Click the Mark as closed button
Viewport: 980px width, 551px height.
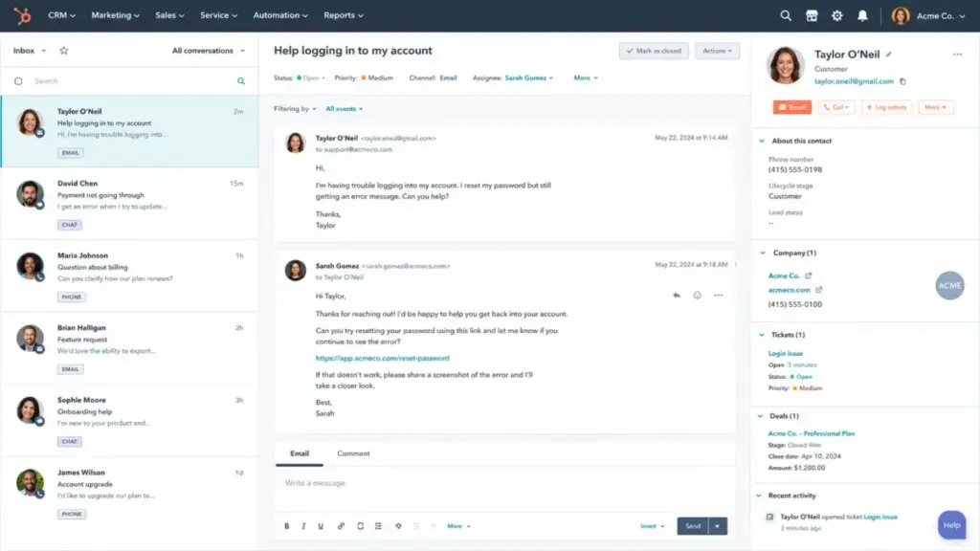coord(654,51)
